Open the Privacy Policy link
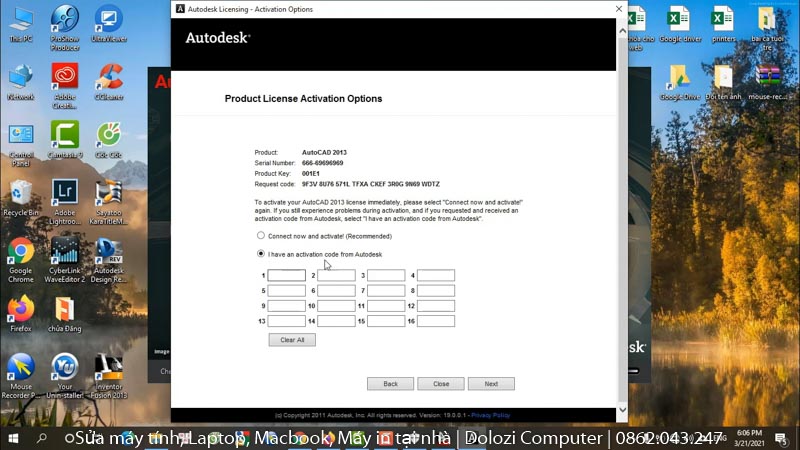Screen dimensions: 800x450 click(491, 414)
